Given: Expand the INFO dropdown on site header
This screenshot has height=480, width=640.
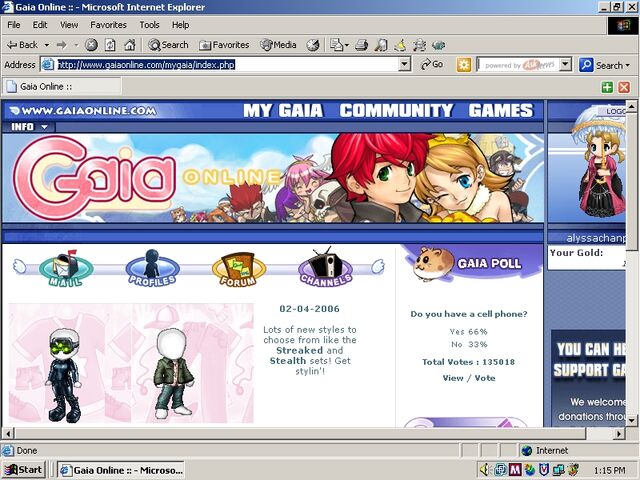Looking at the screenshot, I should pyautogui.click(x=29, y=127).
